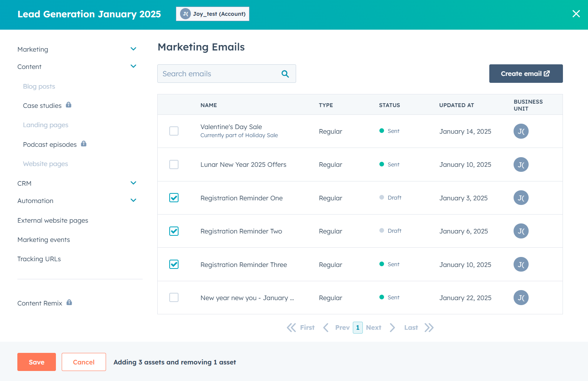Select Tracking URLs in sidebar
Image resolution: width=588 pixels, height=381 pixels.
(39, 259)
